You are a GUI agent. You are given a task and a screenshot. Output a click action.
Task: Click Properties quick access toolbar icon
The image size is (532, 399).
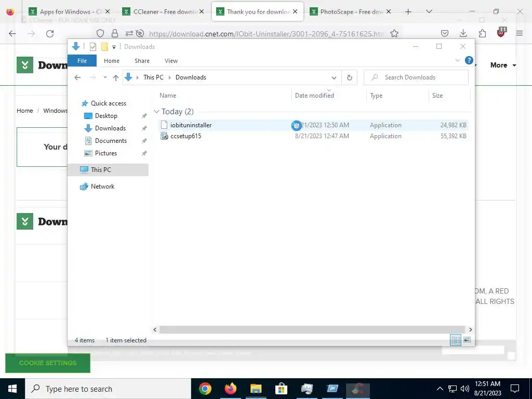(x=93, y=46)
